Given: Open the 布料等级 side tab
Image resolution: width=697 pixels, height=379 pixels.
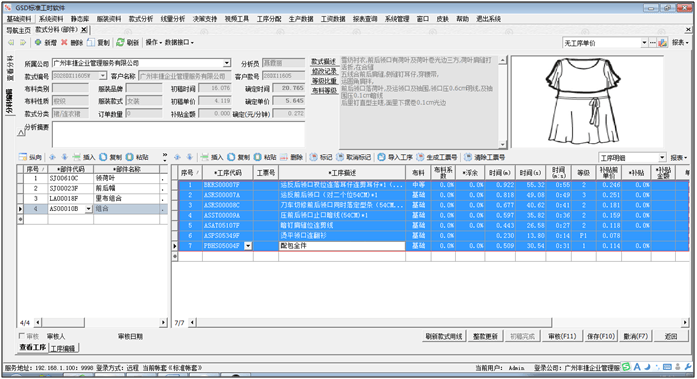Looking at the screenshot, I should click(x=324, y=91).
